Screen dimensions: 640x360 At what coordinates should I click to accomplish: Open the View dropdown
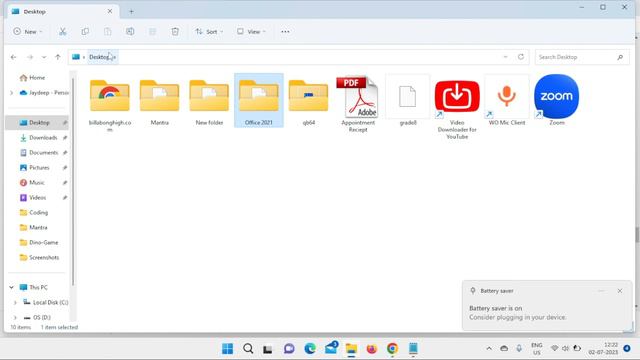point(251,31)
